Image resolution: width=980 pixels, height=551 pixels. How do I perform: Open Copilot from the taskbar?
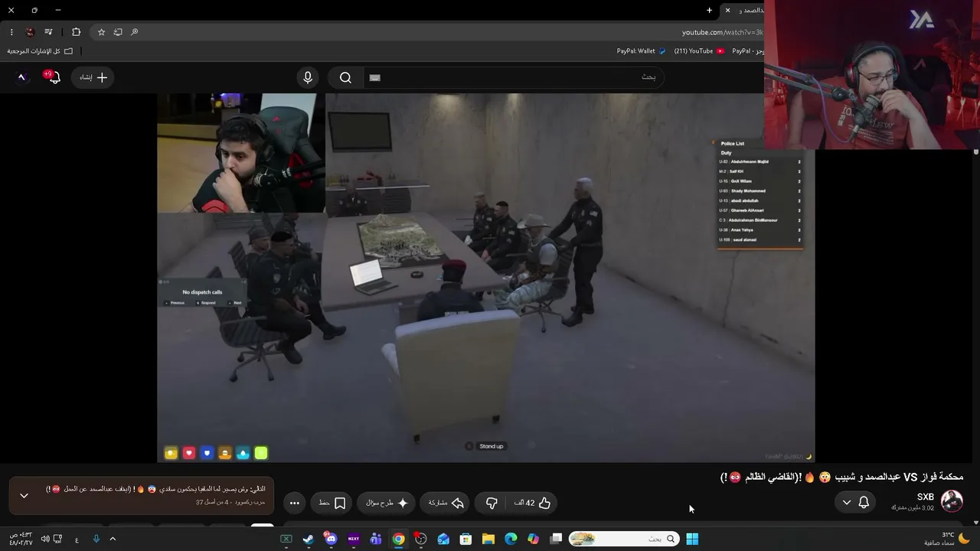[x=533, y=539]
